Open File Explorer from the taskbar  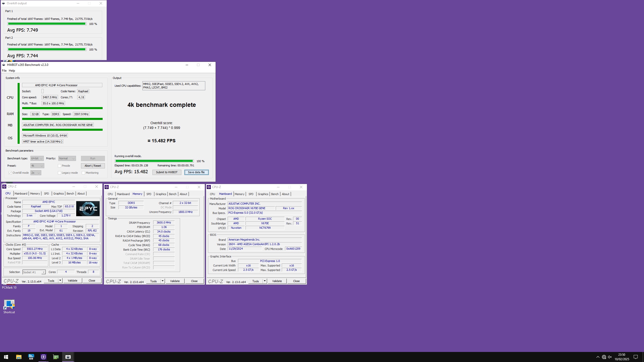tap(19, 357)
